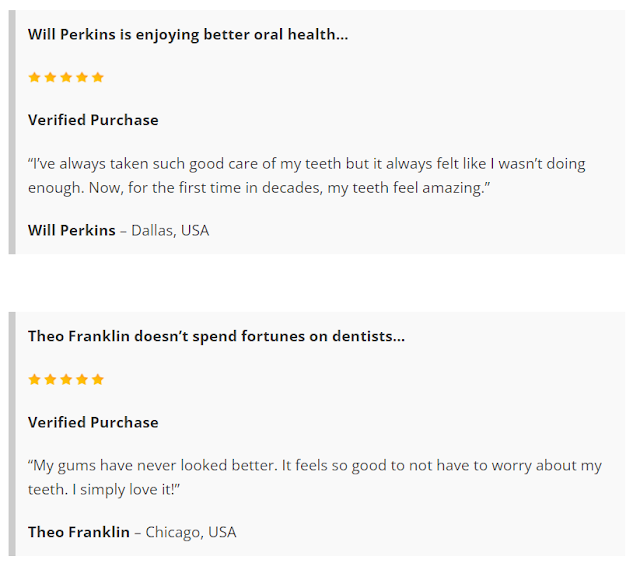Click the Dallas, USA location text
The width and height of the screenshot is (640, 570).
170,230
